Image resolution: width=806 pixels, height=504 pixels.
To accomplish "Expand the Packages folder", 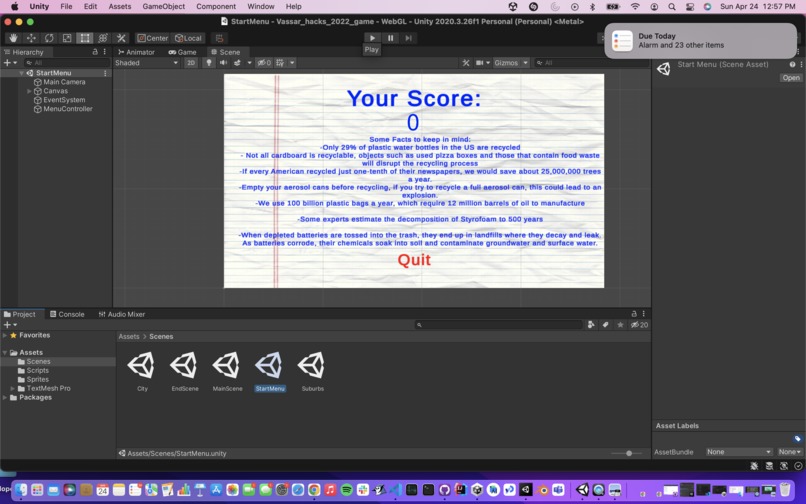I will (5, 398).
